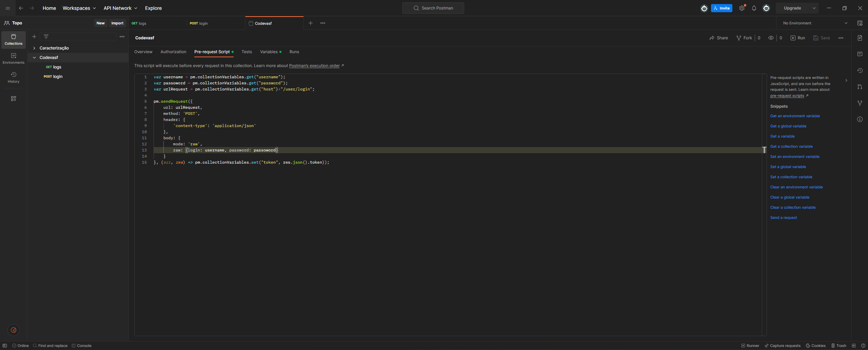
Task: Open environment quick look icon
Action: pyautogui.click(x=860, y=23)
